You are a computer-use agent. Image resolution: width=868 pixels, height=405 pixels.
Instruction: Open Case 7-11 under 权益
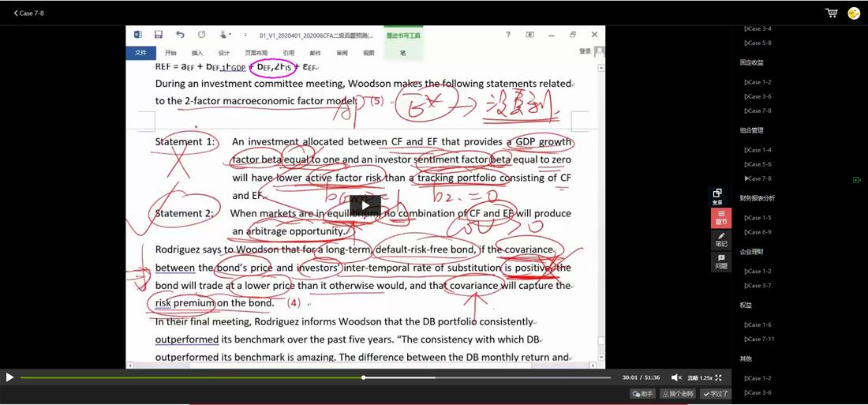[759, 339]
